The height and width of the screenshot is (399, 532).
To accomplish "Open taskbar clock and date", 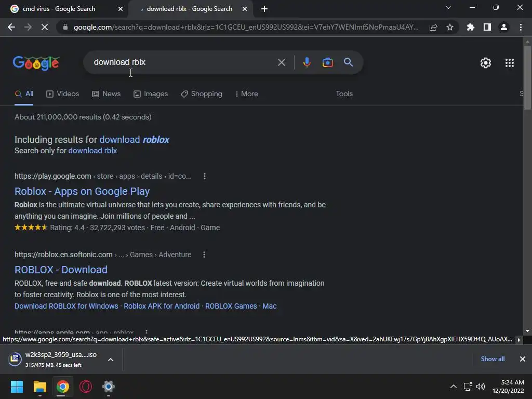I will [x=508, y=387].
